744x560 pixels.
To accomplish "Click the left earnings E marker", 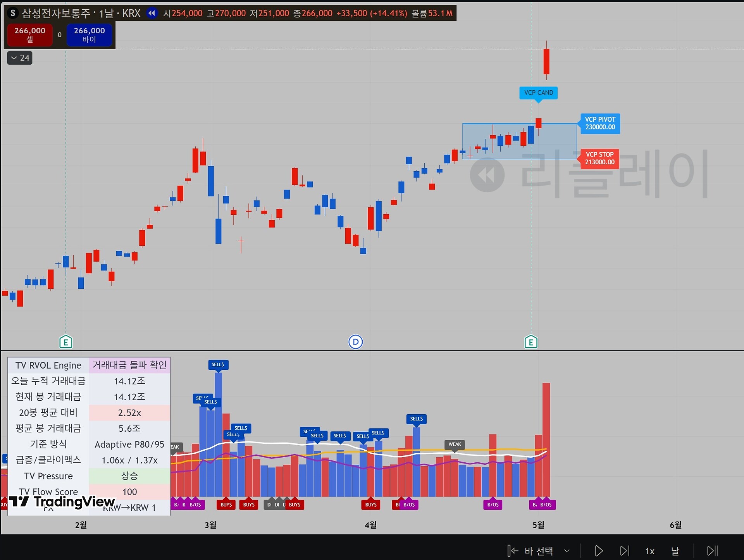I will pyautogui.click(x=66, y=342).
